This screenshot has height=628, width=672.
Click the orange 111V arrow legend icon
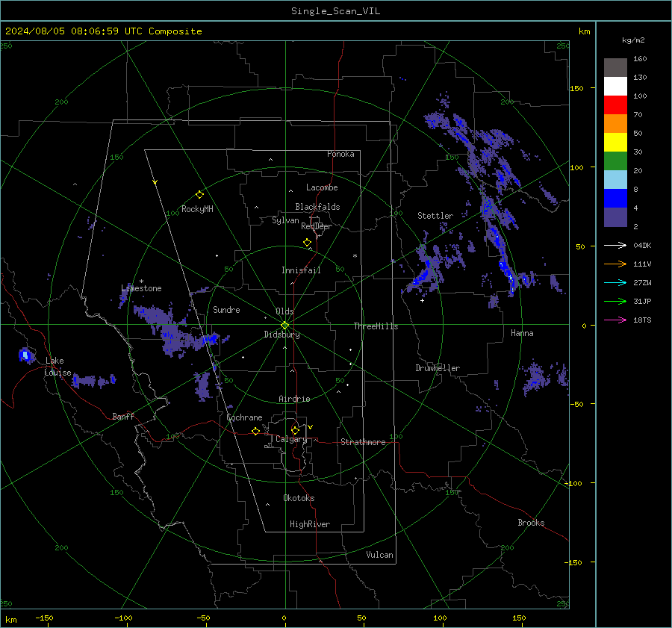tap(615, 264)
